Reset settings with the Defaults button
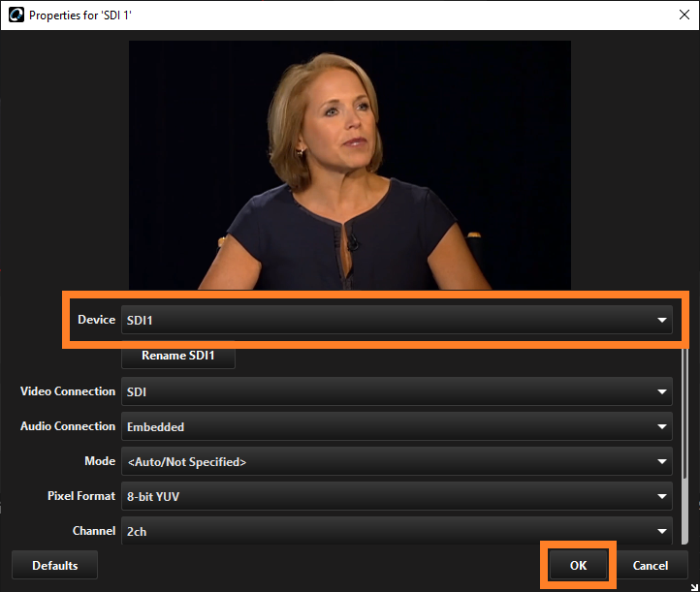This screenshot has height=592, width=700. [54, 566]
